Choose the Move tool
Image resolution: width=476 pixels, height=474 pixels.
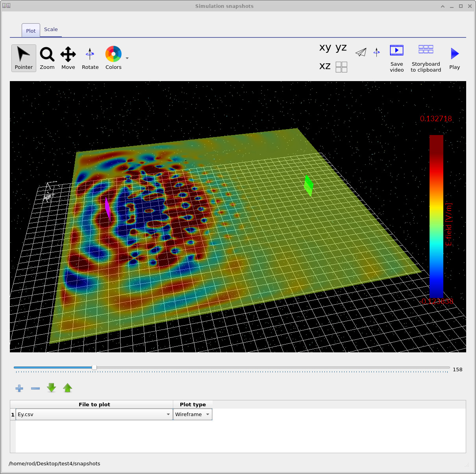(68, 58)
